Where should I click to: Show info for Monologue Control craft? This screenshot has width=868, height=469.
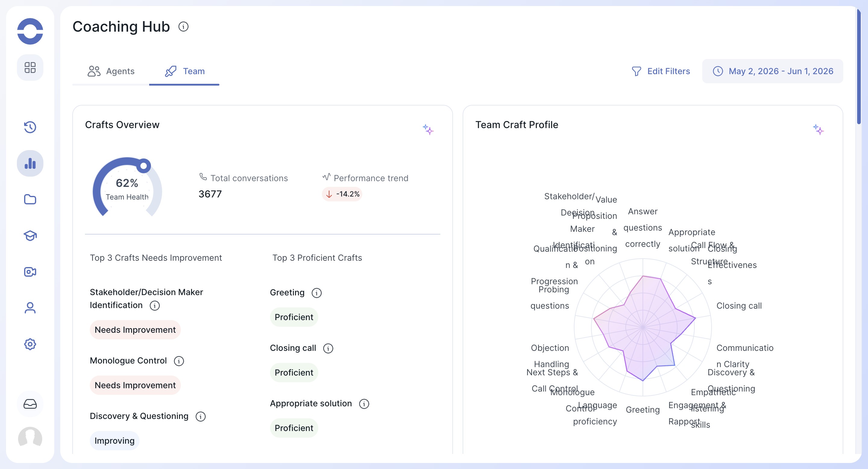click(x=179, y=361)
